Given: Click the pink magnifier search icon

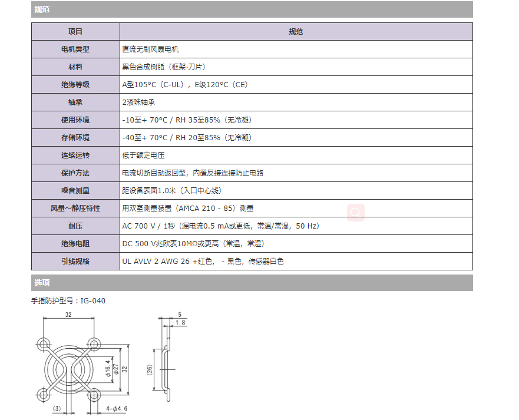Looking at the screenshot, I should 355,212.
